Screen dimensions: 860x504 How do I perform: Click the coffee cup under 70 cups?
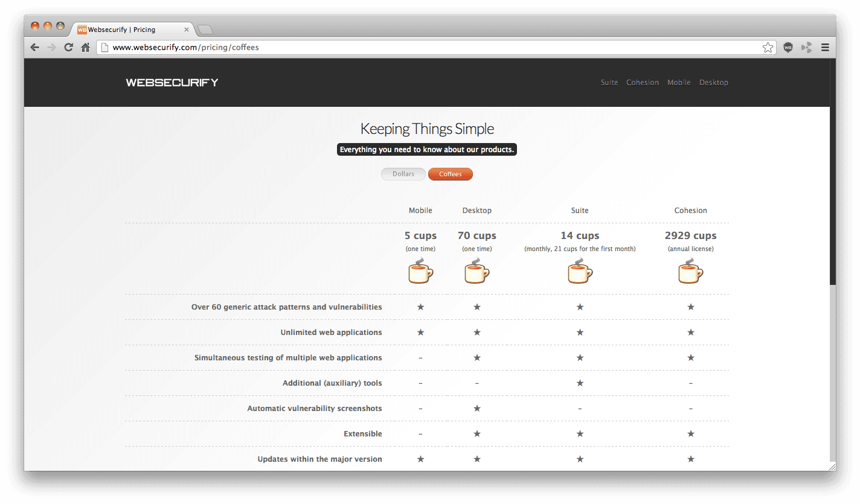477,271
